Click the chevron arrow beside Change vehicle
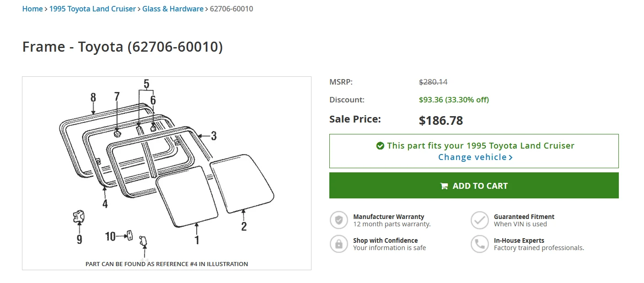The height and width of the screenshot is (283, 644). (510, 157)
